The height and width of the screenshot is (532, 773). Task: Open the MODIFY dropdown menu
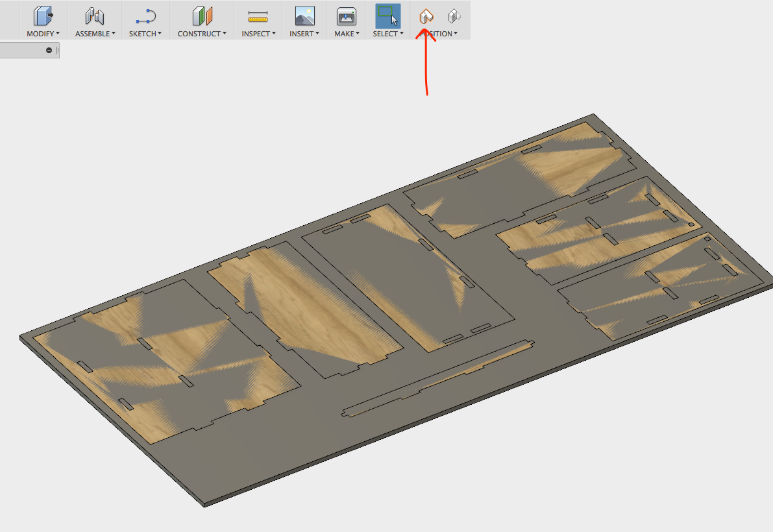pyautogui.click(x=43, y=34)
